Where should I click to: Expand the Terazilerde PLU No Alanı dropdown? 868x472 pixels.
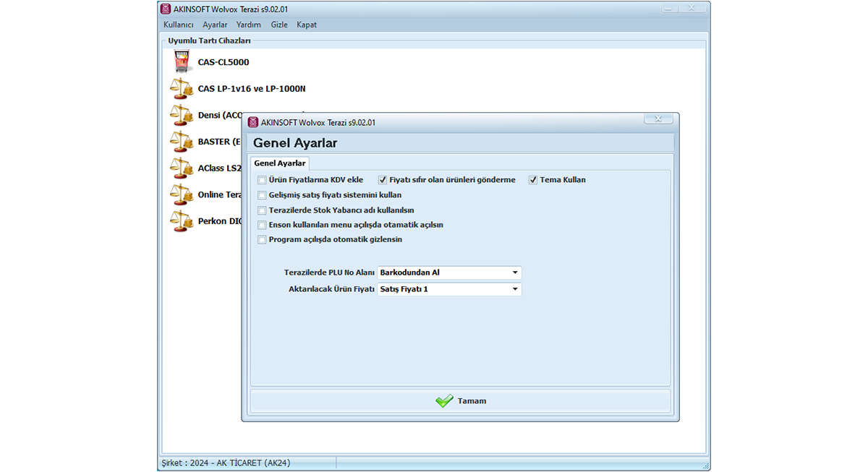tap(515, 273)
